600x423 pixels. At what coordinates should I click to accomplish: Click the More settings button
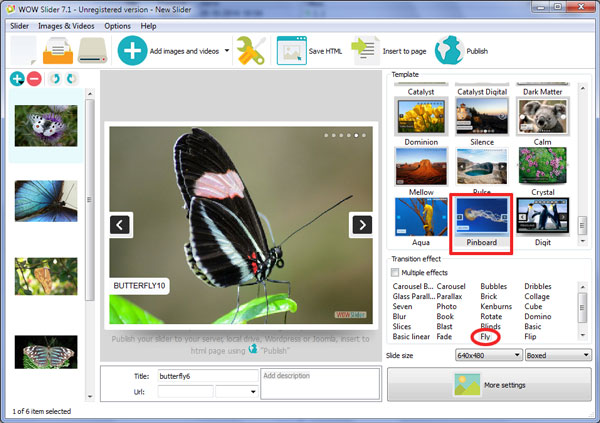point(489,385)
